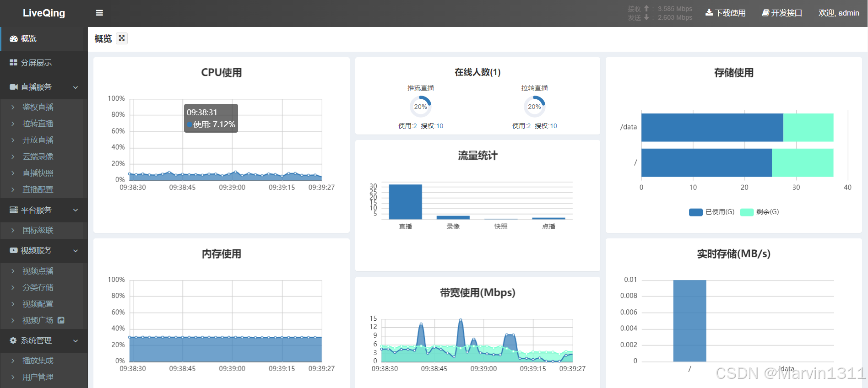Collapse the 系统管理 menu chevron

[x=76, y=341]
